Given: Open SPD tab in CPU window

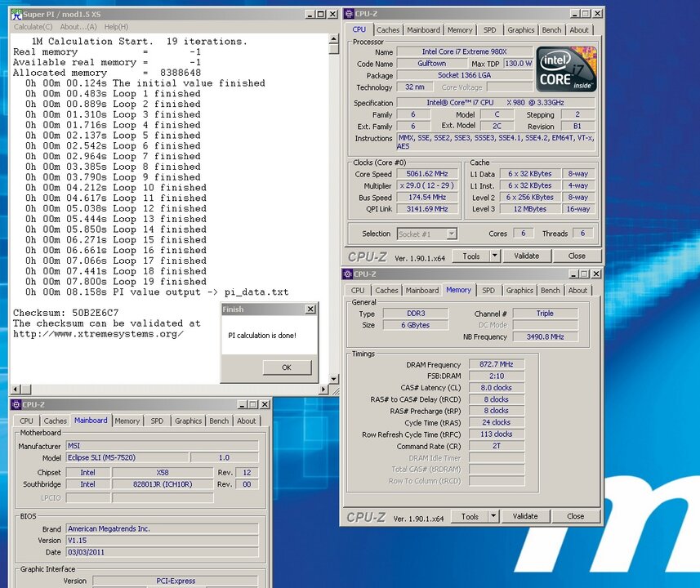Looking at the screenshot, I should click(x=490, y=30).
